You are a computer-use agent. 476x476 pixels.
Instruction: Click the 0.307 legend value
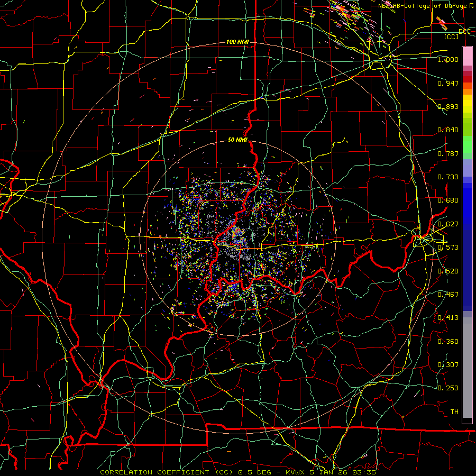point(448,365)
